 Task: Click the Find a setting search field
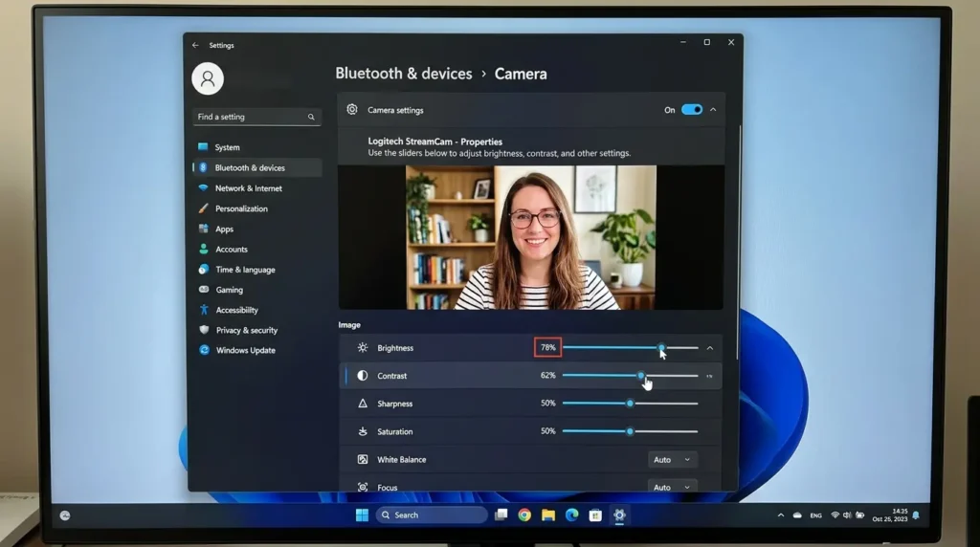coord(256,117)
